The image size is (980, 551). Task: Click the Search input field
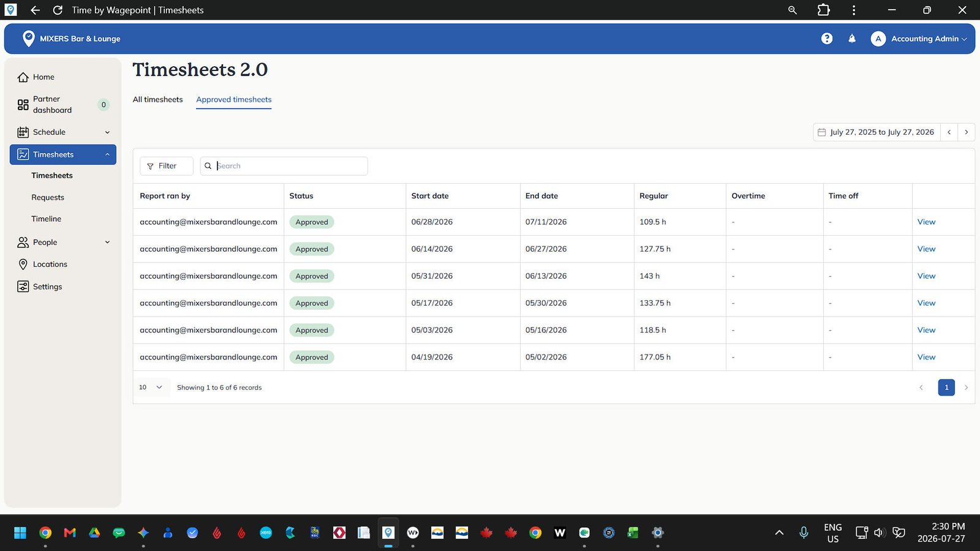[x=284, y=166]
